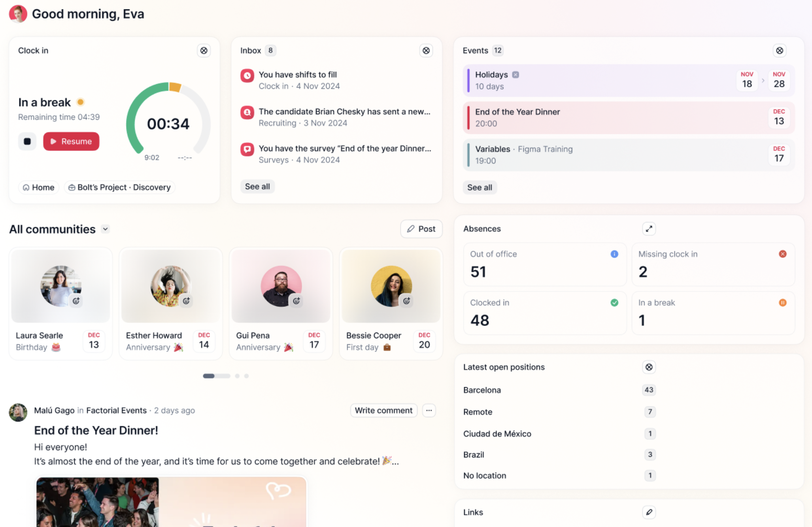Open Malú Gago's avatar
The height and width of the screenshot is (527, 812).
point(18,412)
